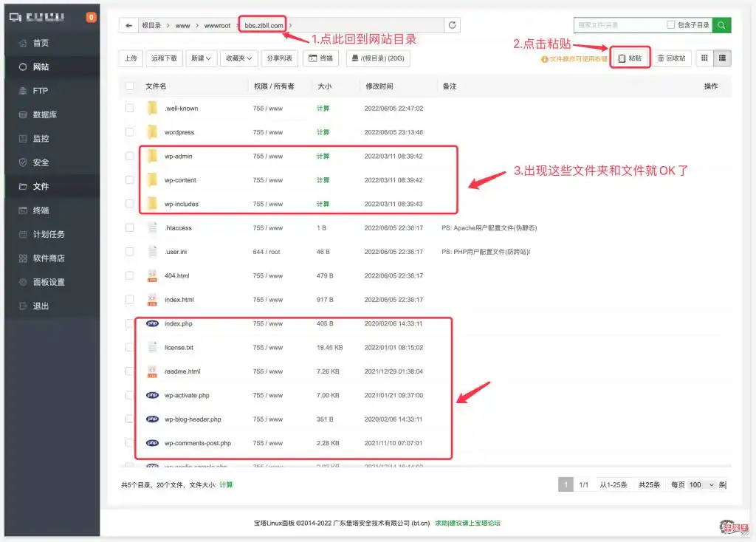Enable the 包含子目录 checkbox

670,25
